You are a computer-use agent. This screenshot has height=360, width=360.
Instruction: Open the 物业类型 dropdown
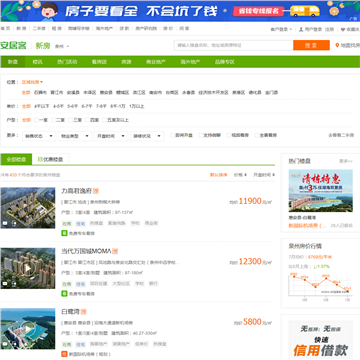tap(75, 136)
